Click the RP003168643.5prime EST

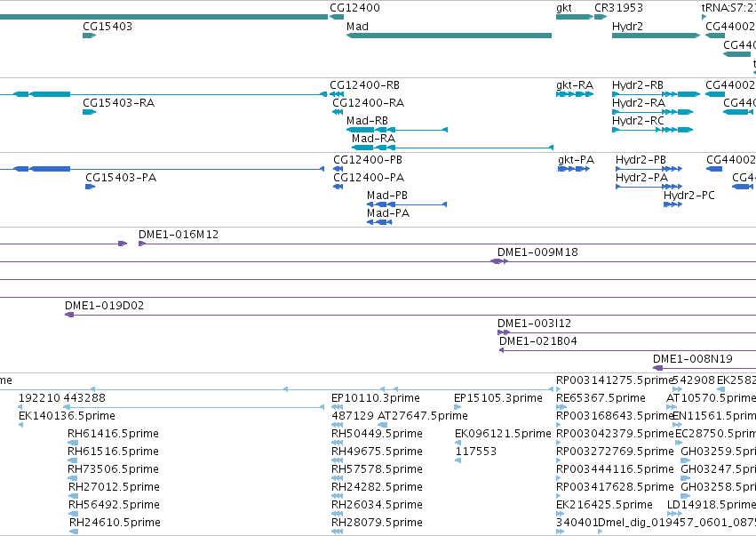coord(559,425)
